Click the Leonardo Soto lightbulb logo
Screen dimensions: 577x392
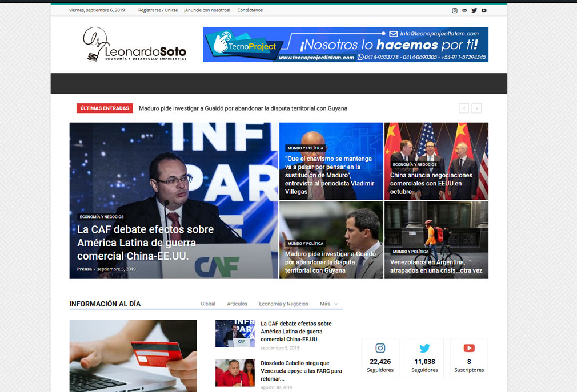coord(135,44)
